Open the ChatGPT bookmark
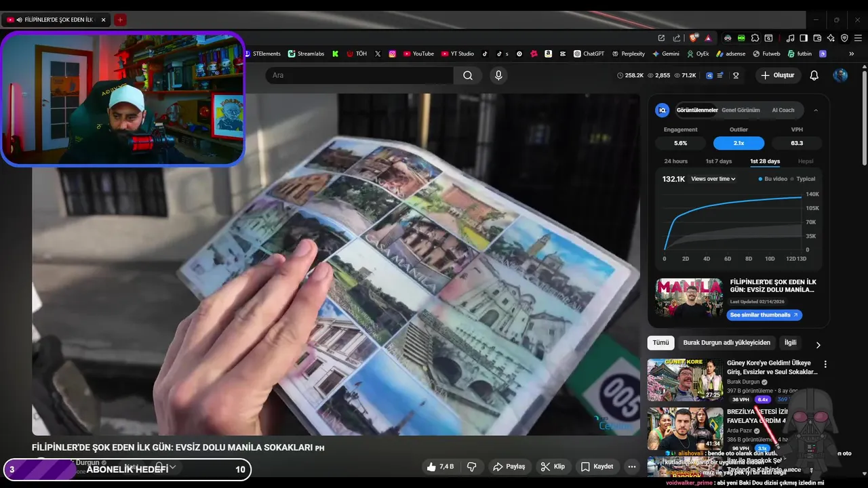This screenshot has height=488, width=868. point(589,54)
